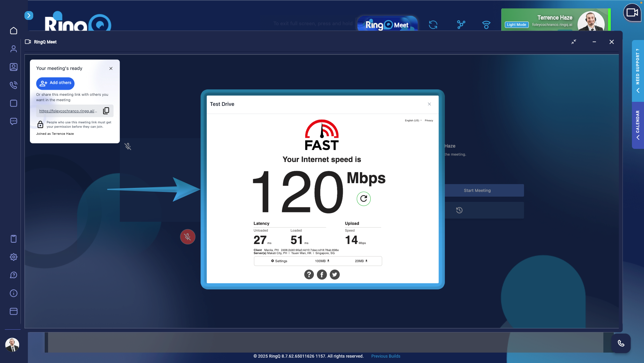Copy the meeting link

point(106,111)
